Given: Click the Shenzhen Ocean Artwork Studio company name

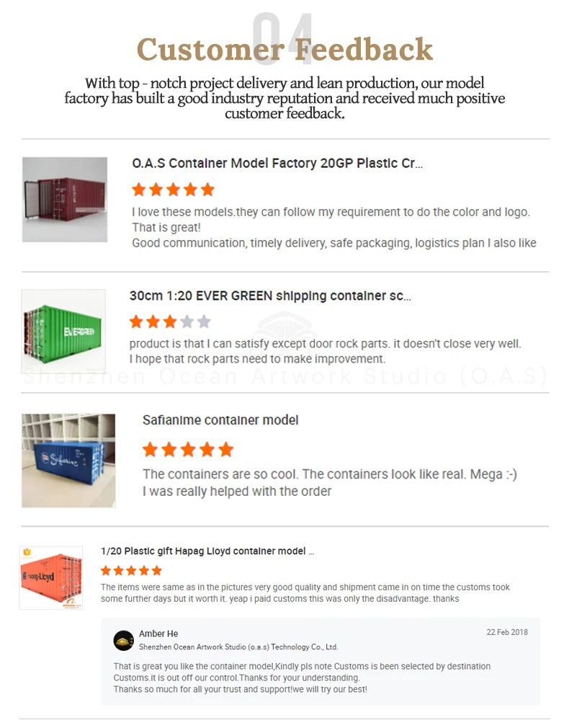Looking at the screenshot, I should coord(238,647).
